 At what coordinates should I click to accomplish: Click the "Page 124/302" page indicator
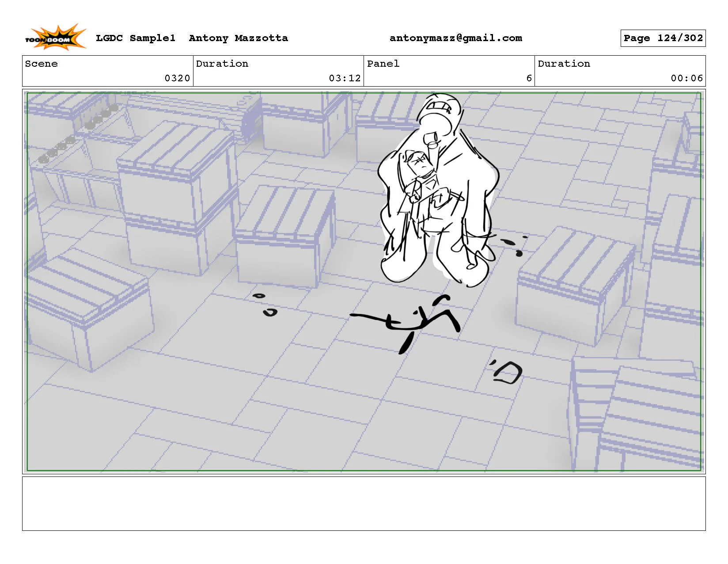(663, 38)
